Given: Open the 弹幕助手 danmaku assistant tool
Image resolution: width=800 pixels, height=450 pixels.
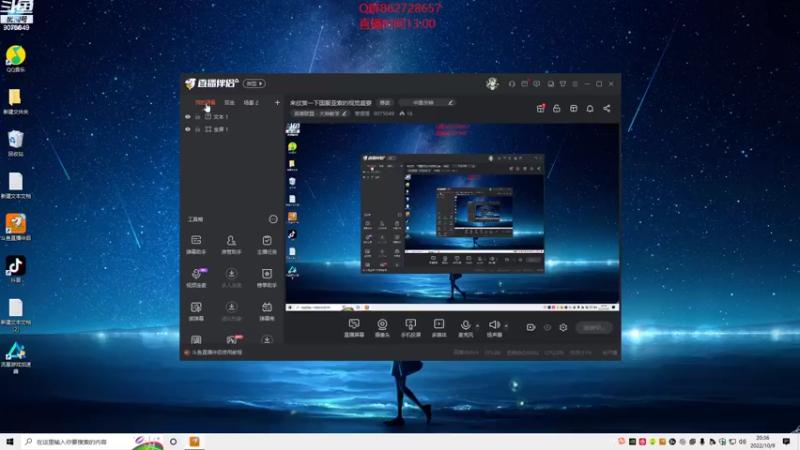Looking at the screenshot, I should tap(196, 244).
